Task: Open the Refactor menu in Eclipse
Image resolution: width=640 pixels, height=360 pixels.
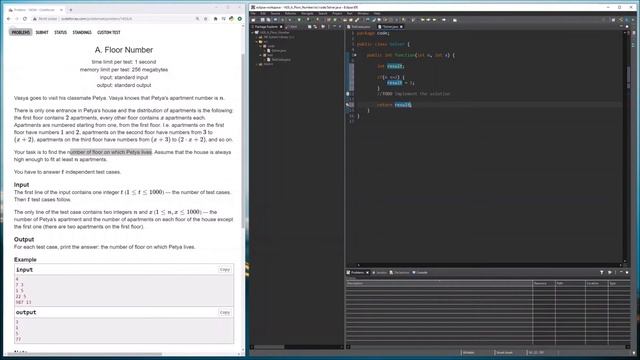Action: 290,13
